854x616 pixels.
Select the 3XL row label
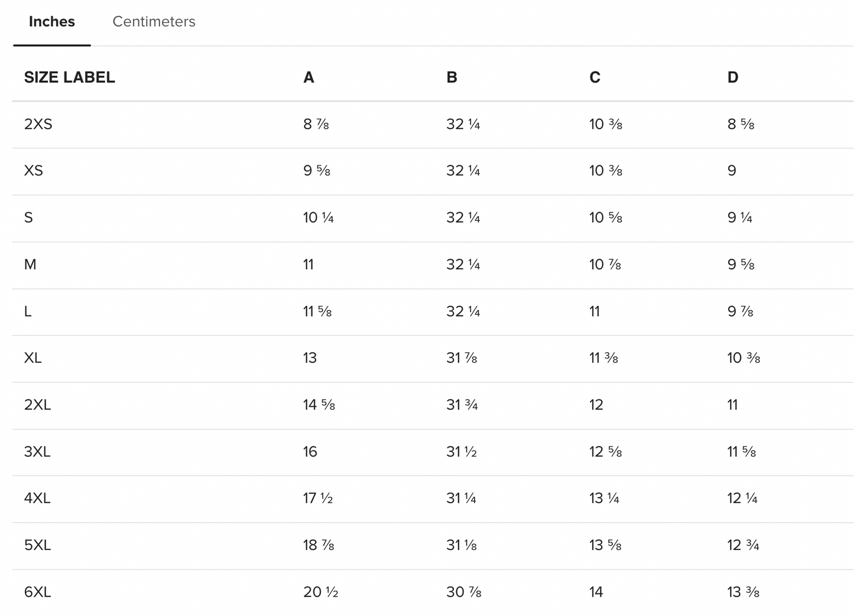point(37,452)
